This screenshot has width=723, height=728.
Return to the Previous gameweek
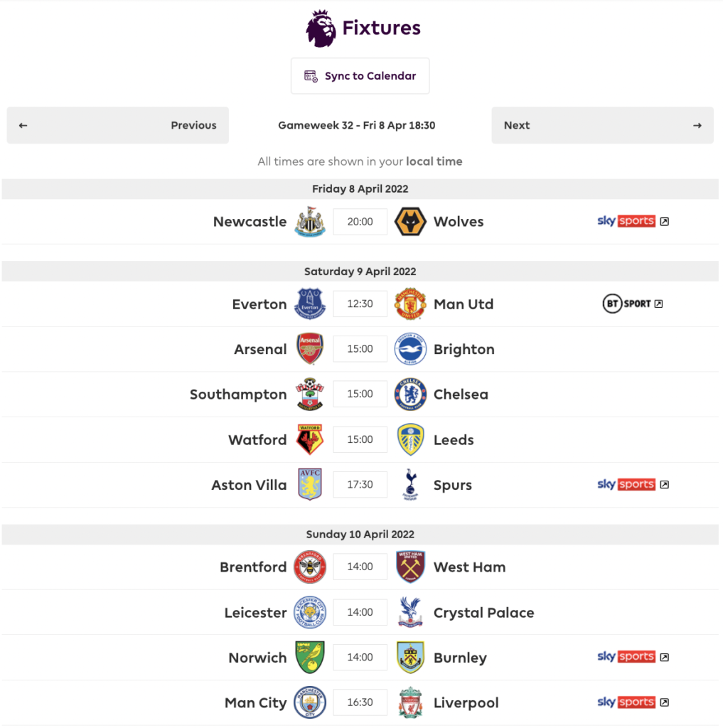point(117,125)
